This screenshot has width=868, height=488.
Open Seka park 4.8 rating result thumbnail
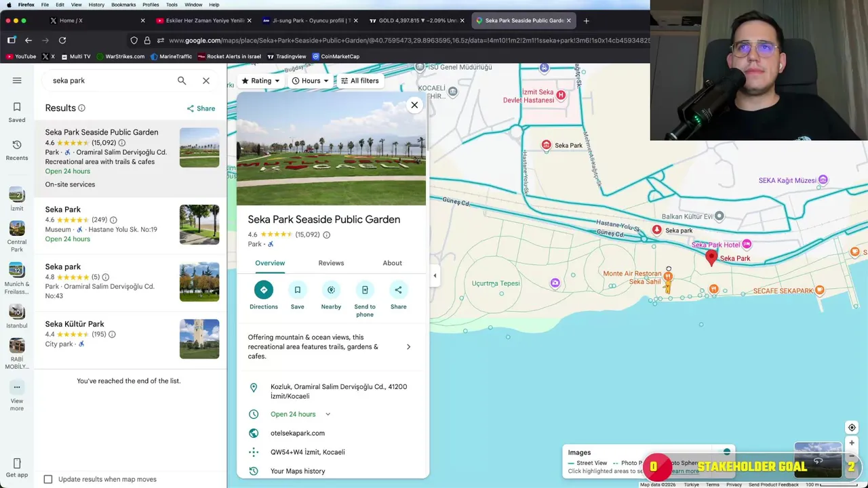pyautogui.click(x=199, y=281)
